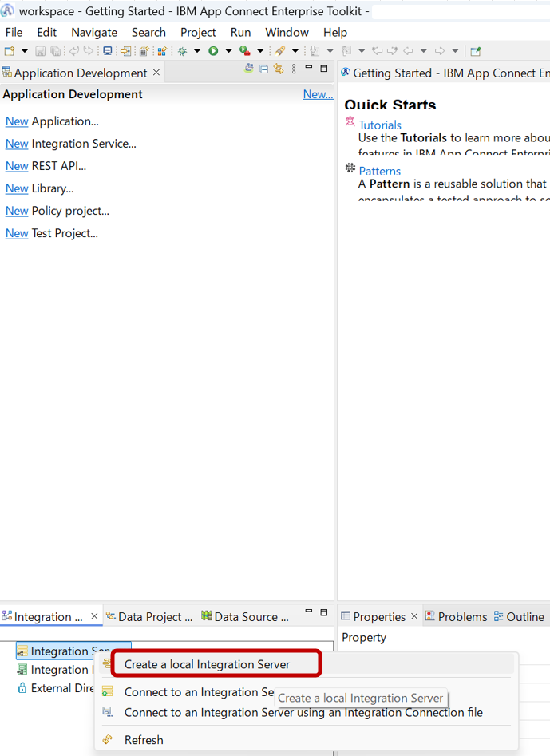The image size is (550, 756).
Task: Click the Previous Annotation toolbar icon
Action: tap(346, 50)
